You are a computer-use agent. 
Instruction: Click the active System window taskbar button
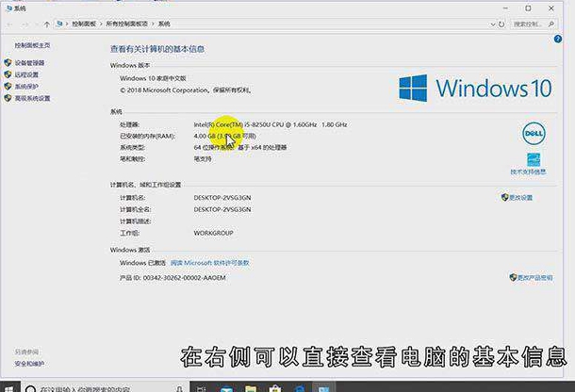point(323,388)
